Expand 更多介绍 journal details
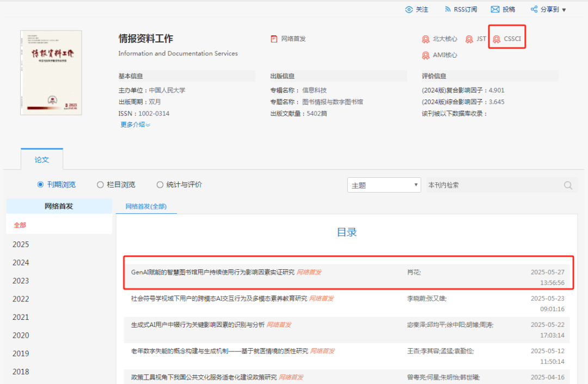588x384 pixels. point(135,125)
